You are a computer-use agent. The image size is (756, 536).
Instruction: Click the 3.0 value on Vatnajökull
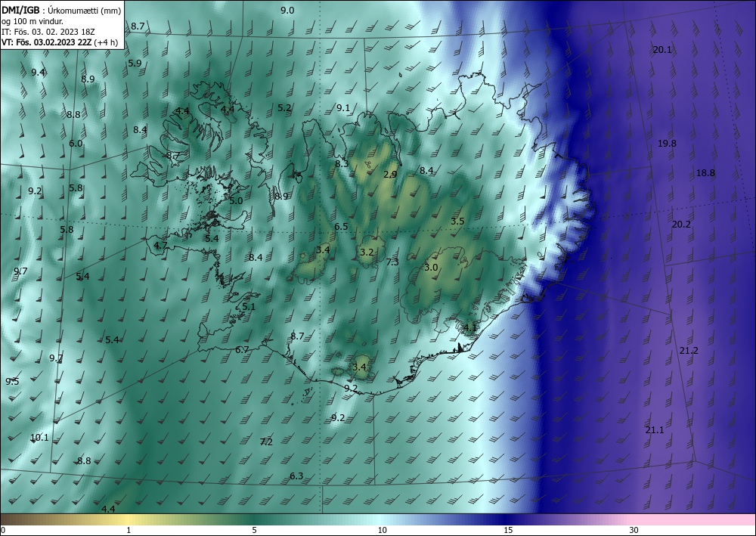(x=431, y=268)
